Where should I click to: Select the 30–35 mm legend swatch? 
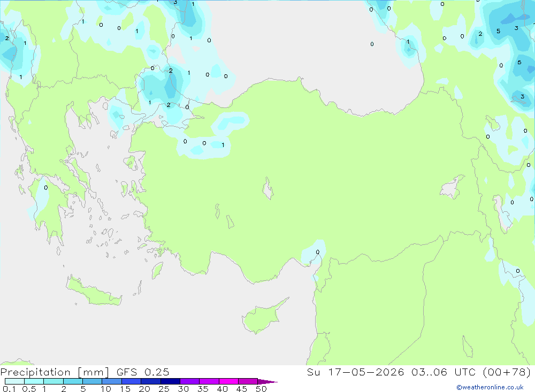point(189,381)
